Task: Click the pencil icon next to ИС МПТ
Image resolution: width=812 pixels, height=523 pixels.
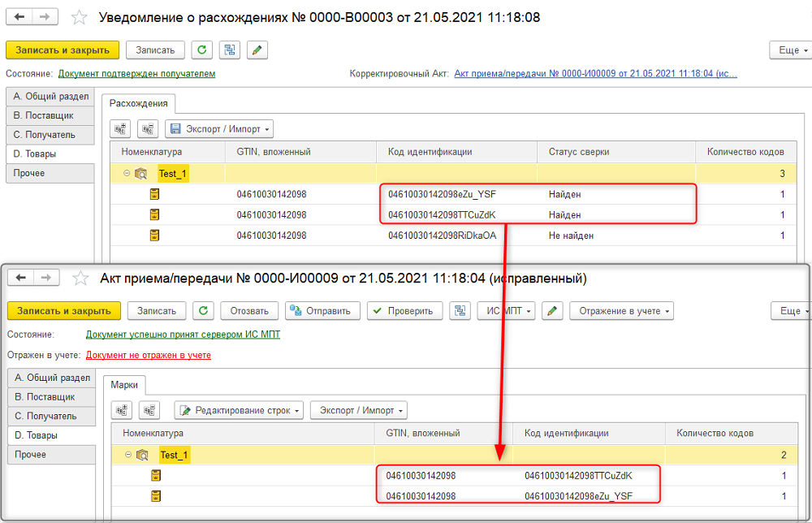Action: click(x=552, y=311)
